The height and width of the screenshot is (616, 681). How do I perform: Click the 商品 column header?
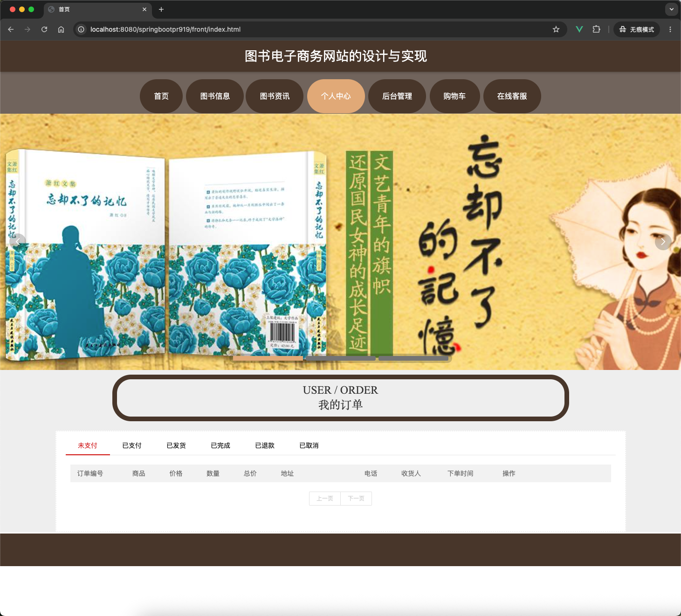139,473
